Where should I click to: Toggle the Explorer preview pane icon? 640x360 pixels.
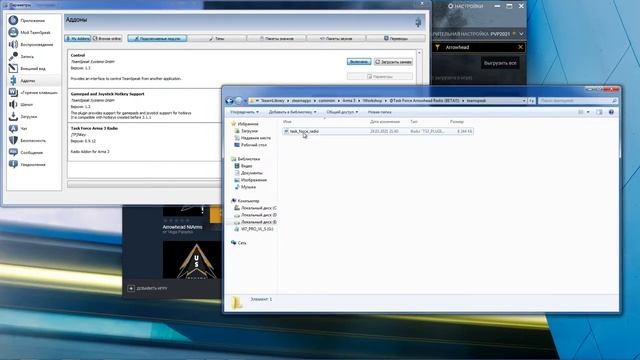click(599, 112)
